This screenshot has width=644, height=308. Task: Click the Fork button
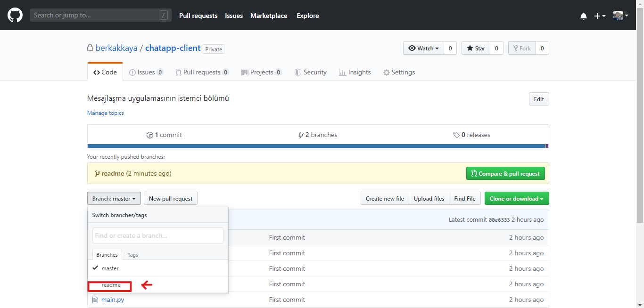522,48
